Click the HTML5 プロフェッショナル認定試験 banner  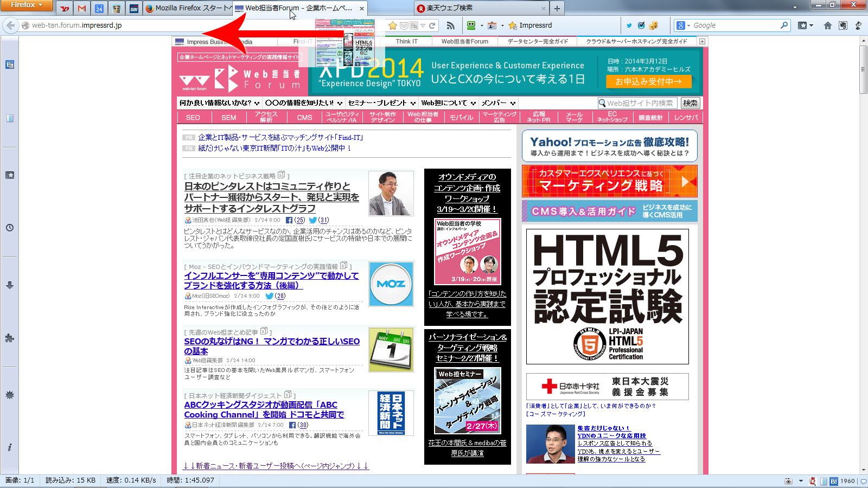608,297
